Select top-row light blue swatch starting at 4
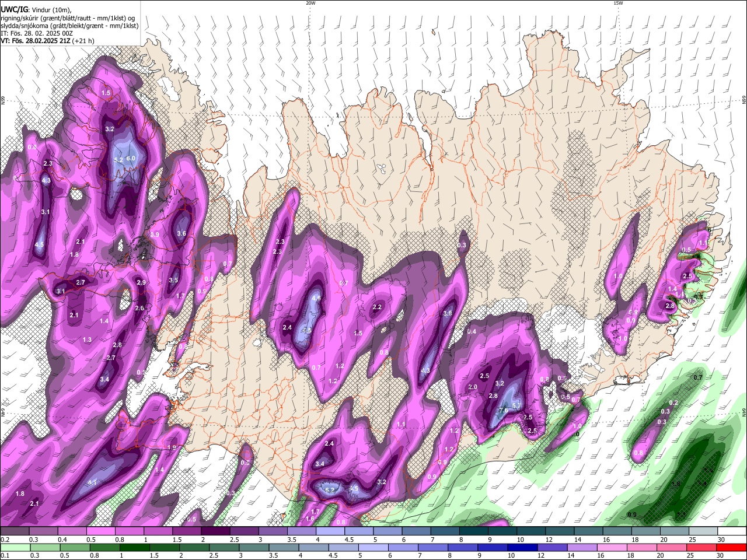Image resolution: width=747 pixels, height=560 pixels. point(330,531)
